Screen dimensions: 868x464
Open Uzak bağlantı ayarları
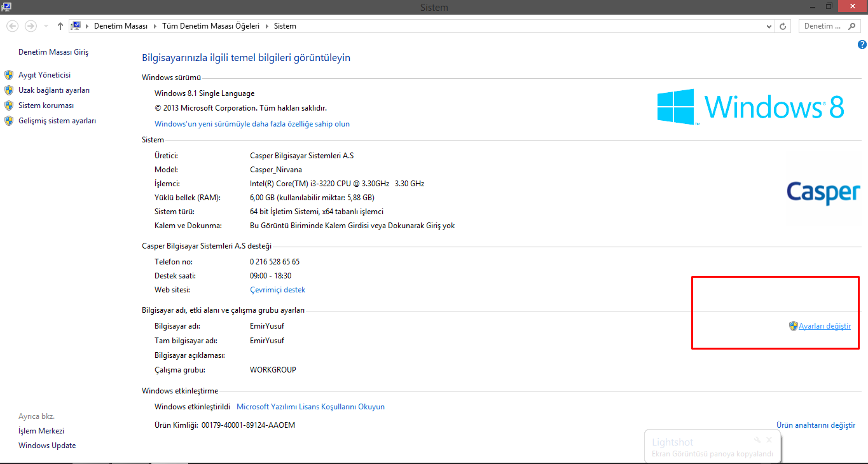54,90
